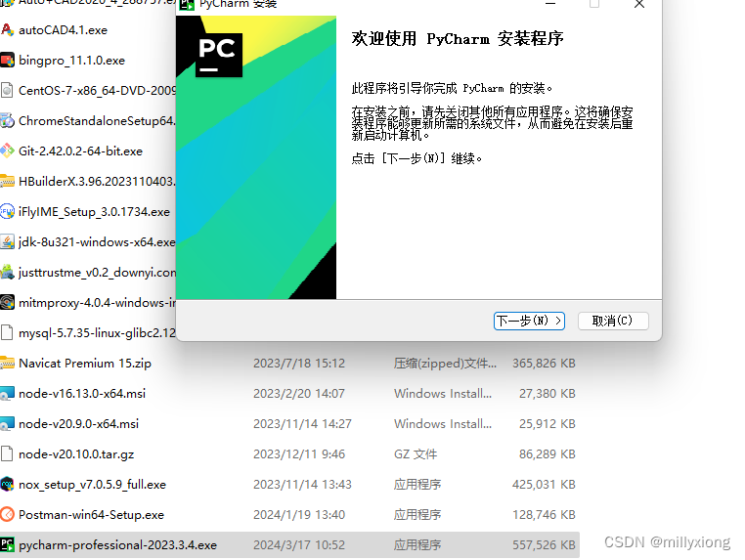Click the size 365,826 KB
This screenshot has height=560, width=745.
click(544, 364)
